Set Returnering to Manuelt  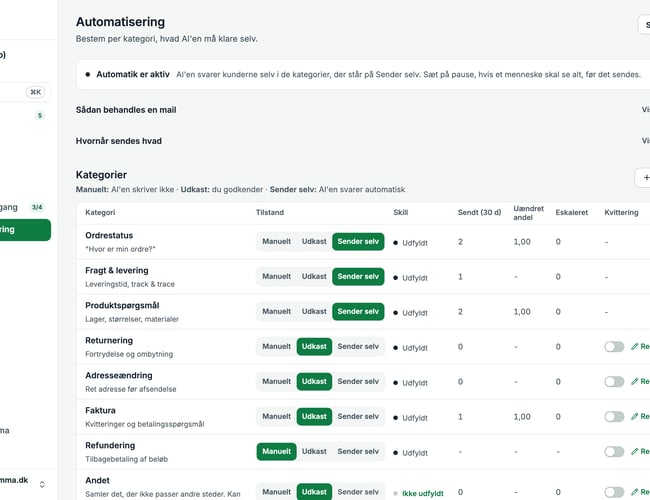click(x=276, y=347)
